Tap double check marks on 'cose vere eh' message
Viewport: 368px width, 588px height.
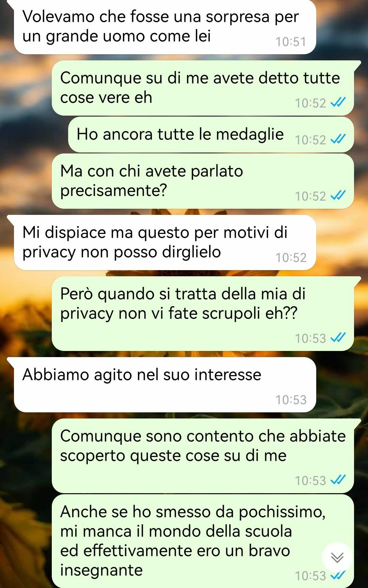click(x=338, y=102)
